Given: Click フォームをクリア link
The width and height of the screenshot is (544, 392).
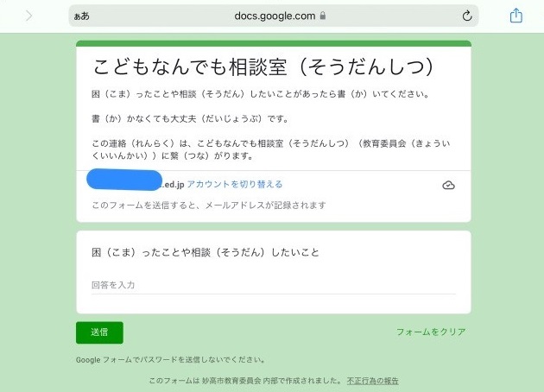Looking at the screenshot, I should [x=431, y=332].
